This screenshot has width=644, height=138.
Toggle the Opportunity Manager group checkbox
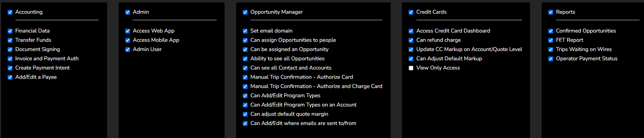(245, 12)
